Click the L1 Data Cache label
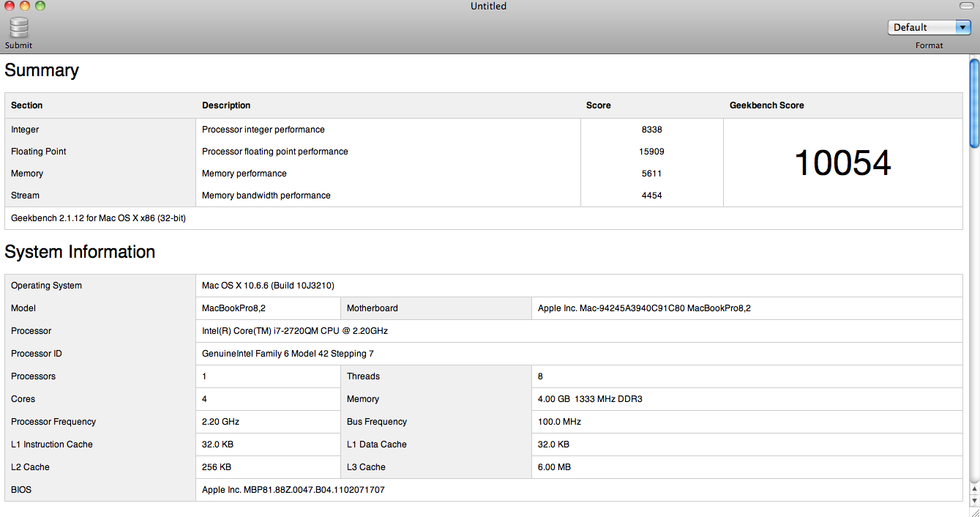Screen dimensions: 980x517 click(377, 445)
